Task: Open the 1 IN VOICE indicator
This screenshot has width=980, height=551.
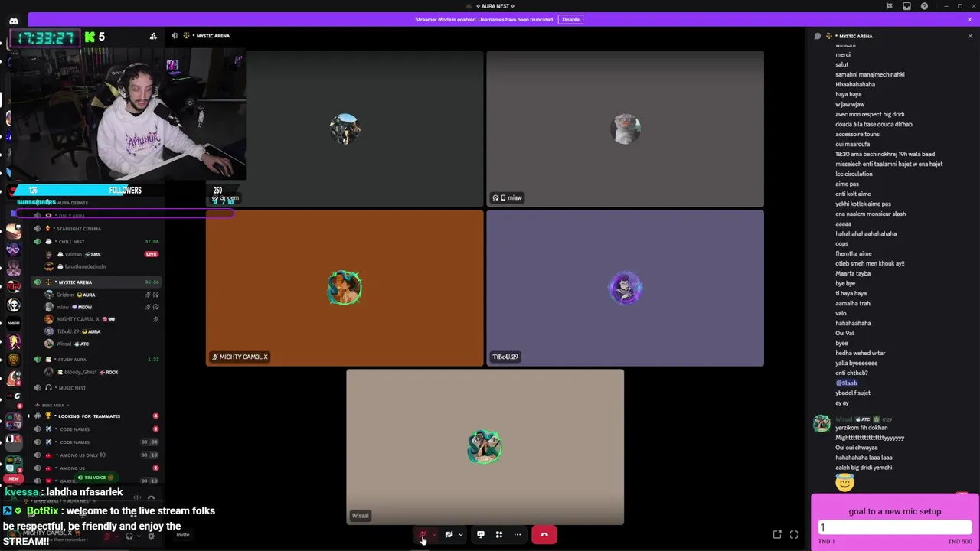Action: pyautogui.click(x=96, y=478)
